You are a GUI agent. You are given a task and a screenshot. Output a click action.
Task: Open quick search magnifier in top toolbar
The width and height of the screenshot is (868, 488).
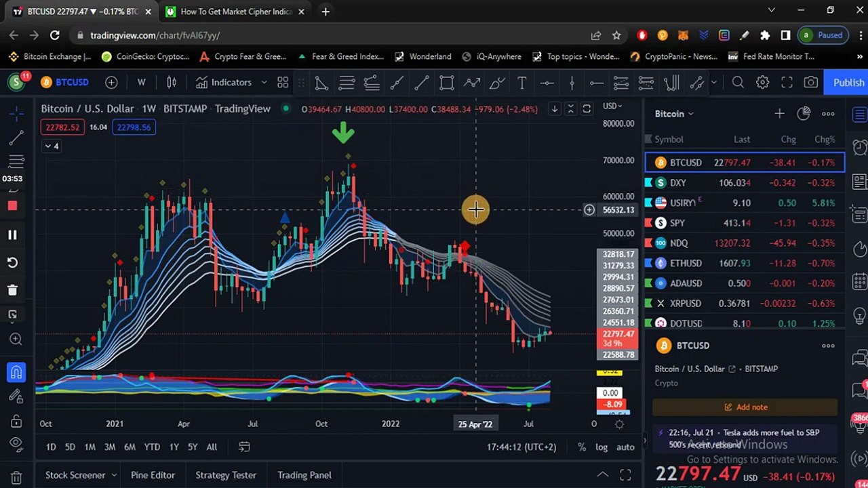point(738,82)
